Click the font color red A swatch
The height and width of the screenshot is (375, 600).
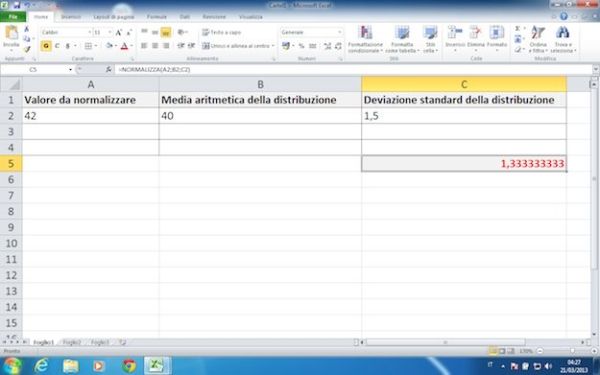click(124, 46)
